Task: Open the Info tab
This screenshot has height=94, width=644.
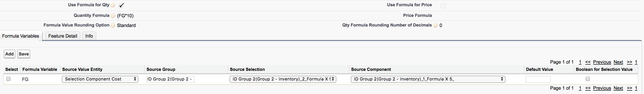Action: tap(89, 36)
